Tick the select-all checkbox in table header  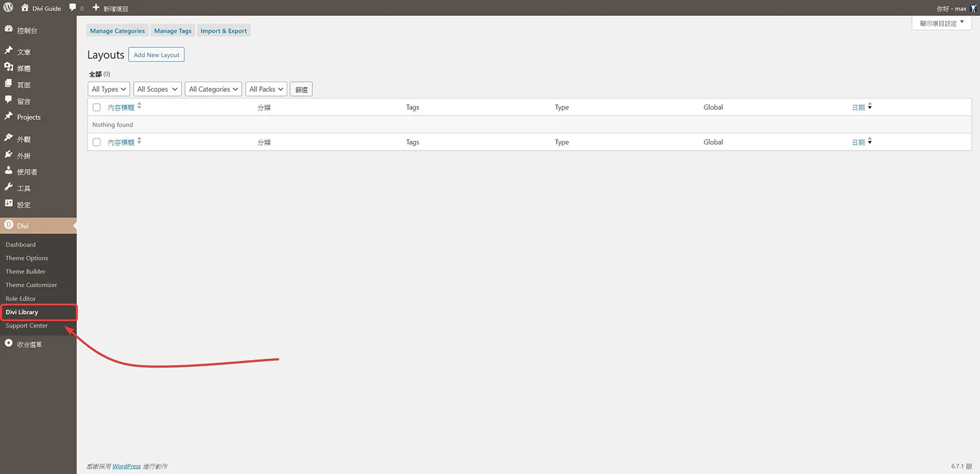tap(97, 107)
